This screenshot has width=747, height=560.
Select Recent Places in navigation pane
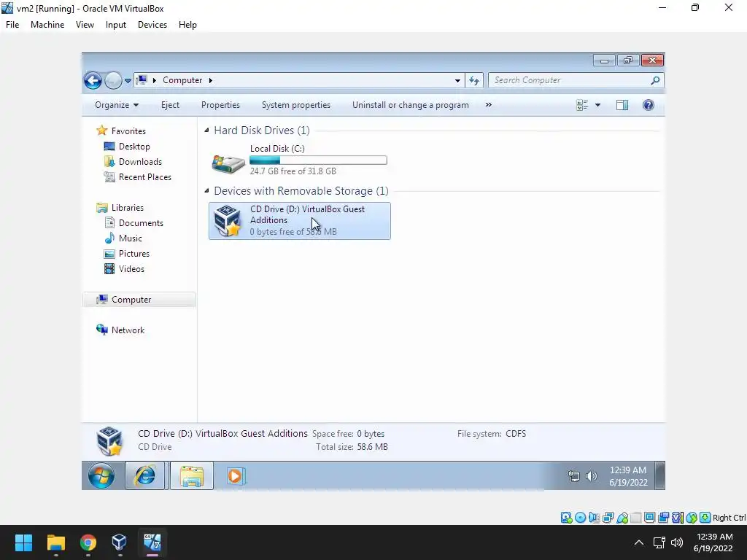[x=145, y=177]
